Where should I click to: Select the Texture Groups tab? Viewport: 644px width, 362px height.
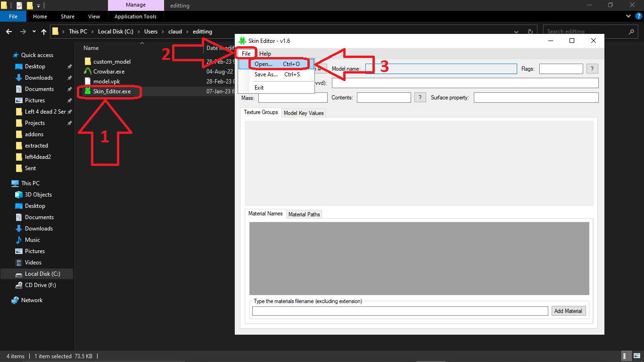point(261,112)
